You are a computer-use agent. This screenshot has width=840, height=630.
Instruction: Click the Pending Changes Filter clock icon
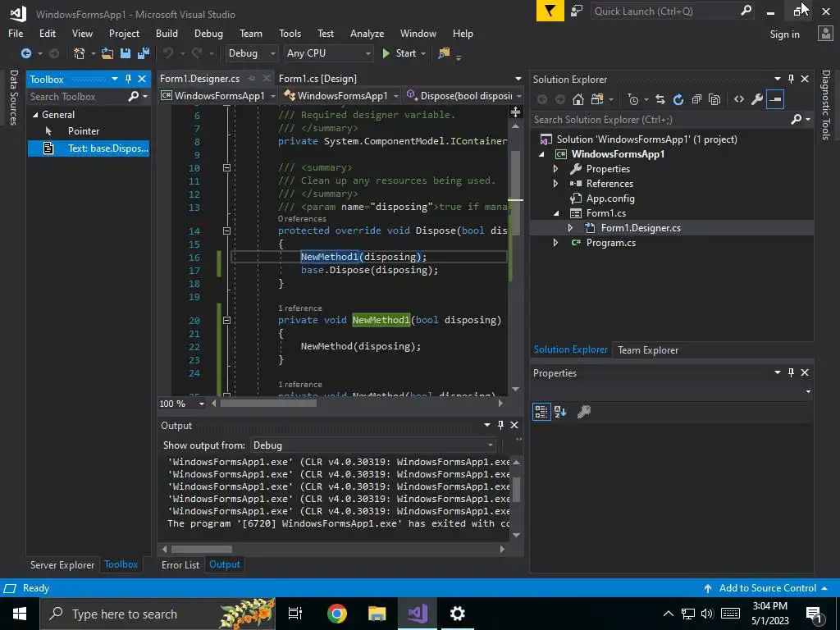(x=633, y=99)
